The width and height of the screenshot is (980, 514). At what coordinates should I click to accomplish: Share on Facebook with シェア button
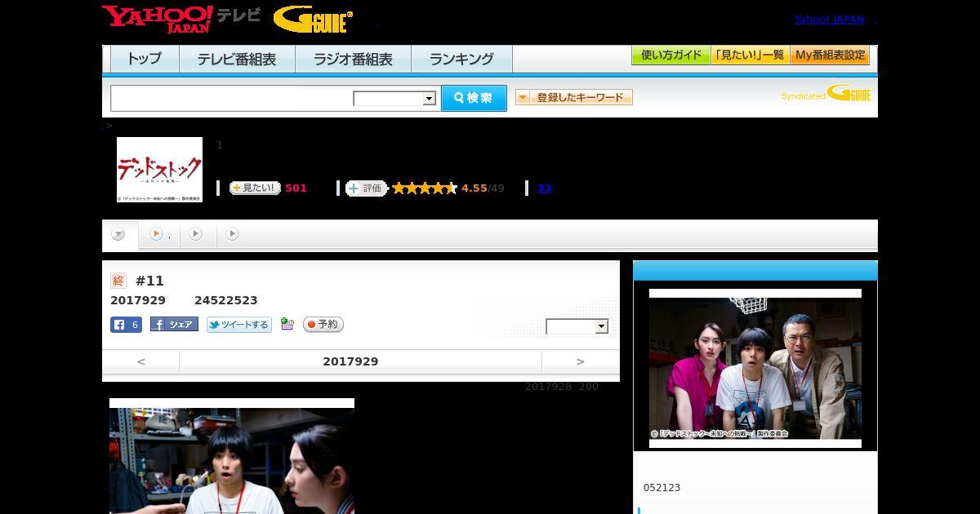coord(174,325)
